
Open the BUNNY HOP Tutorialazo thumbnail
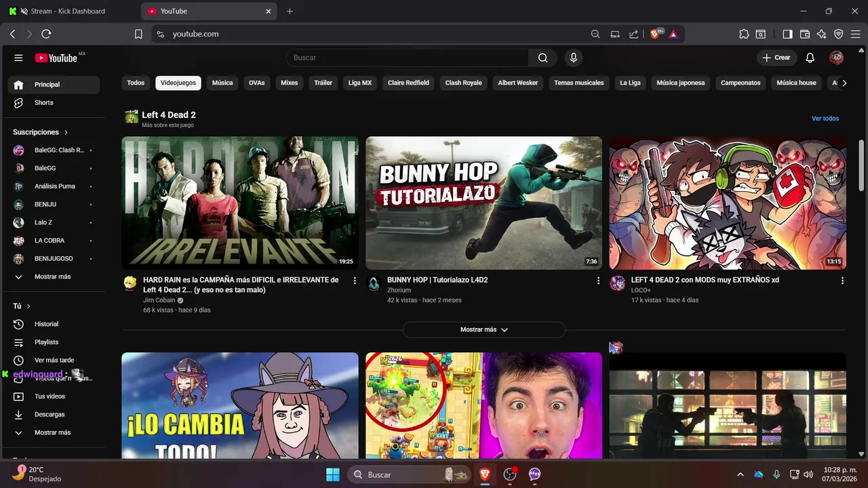click(x=484, y=203)
